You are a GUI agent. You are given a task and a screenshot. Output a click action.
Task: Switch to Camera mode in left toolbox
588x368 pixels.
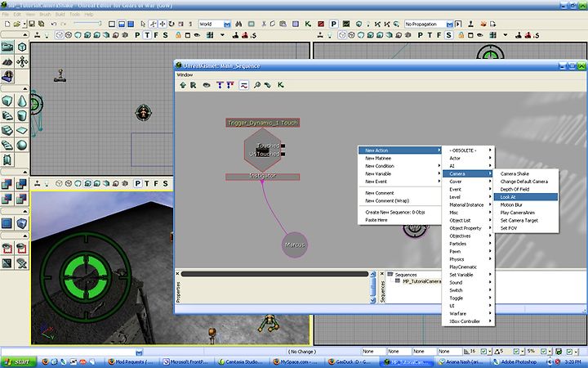7,47
